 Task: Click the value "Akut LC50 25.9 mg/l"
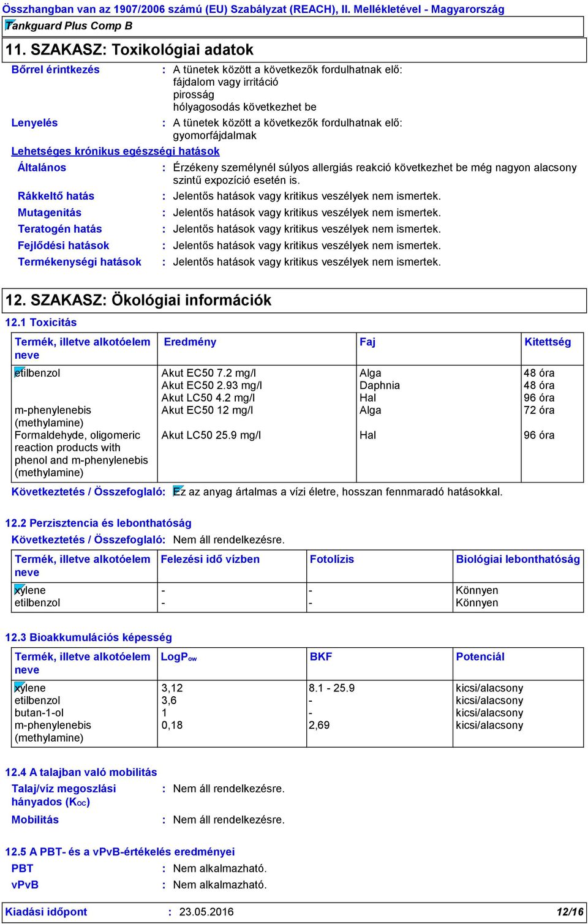pyautogui.click(x=211, y=435)
